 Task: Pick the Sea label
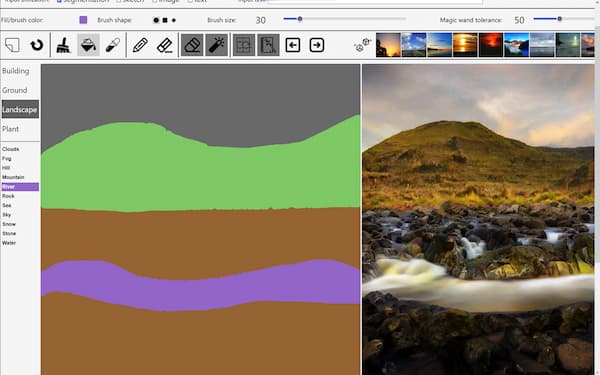tap(7, 205)
